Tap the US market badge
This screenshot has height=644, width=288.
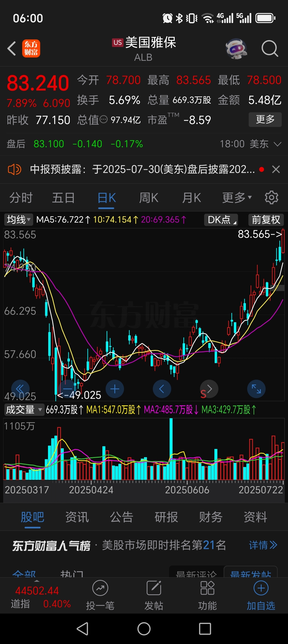tap(118, 42)
